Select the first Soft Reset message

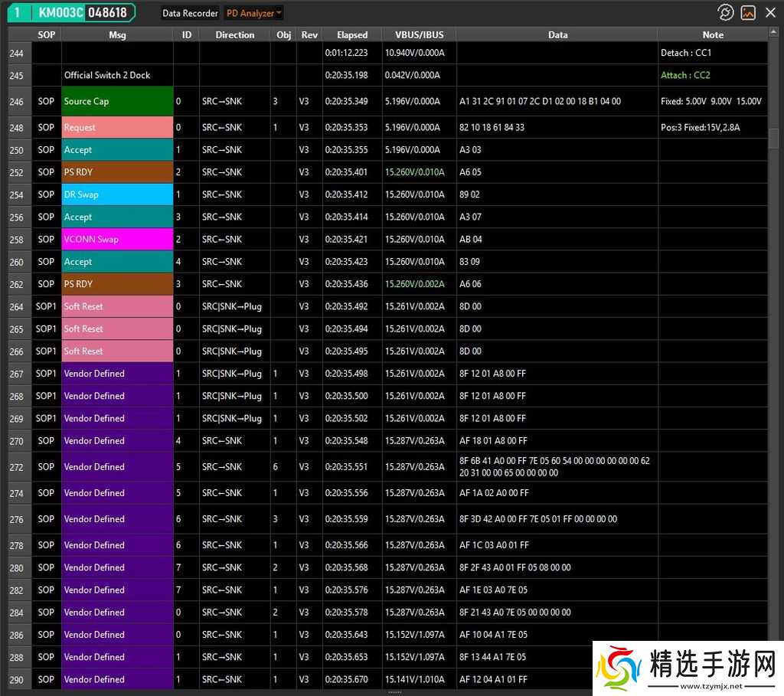[116, 306]
